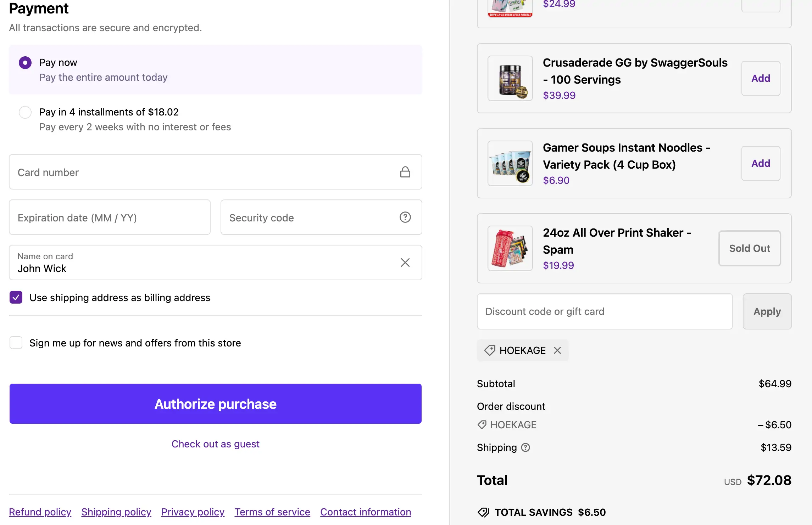
Task: Add Gamer Soups Variety Pack to order
Action: (x=761, y=163)
